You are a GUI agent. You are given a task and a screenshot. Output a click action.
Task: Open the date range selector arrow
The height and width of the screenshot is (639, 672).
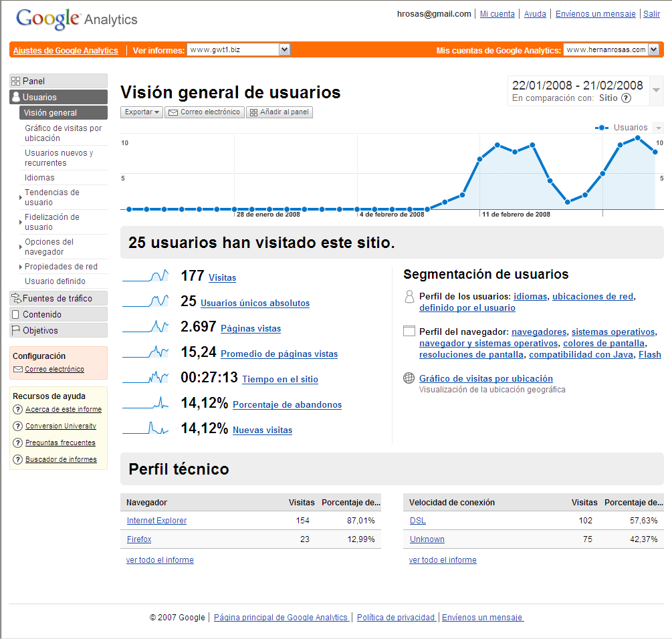click(x=656, y=90)
